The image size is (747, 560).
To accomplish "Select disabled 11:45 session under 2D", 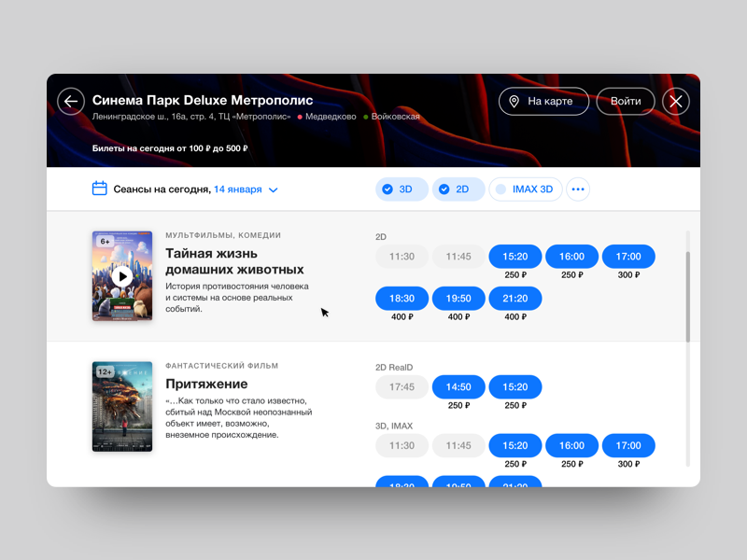I will pos(458,257).
